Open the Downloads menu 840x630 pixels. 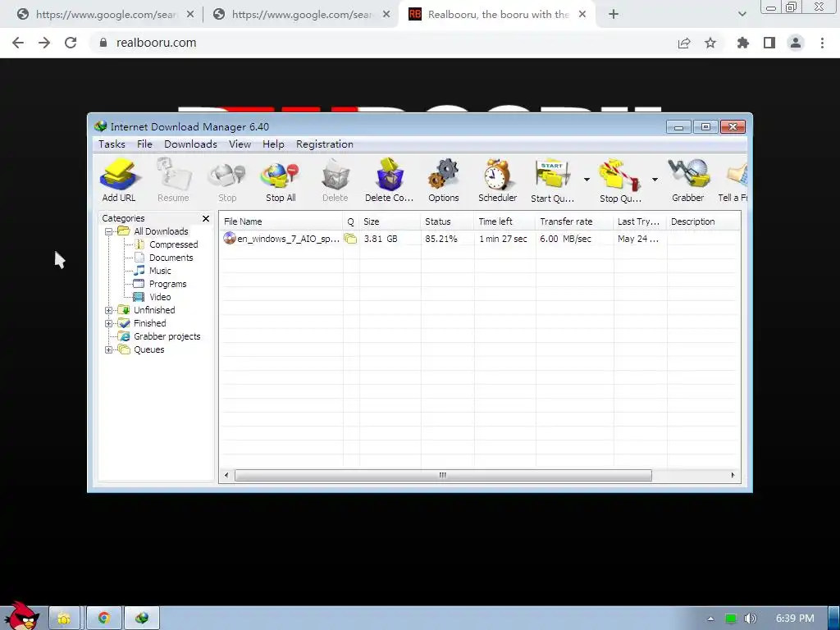tap(190, 144)
